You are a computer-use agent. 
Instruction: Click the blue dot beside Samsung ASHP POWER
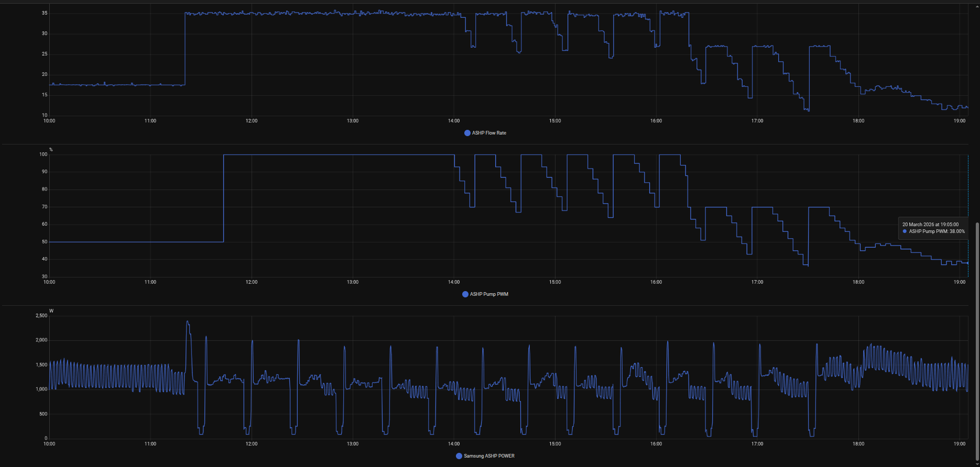pos(459,456)
